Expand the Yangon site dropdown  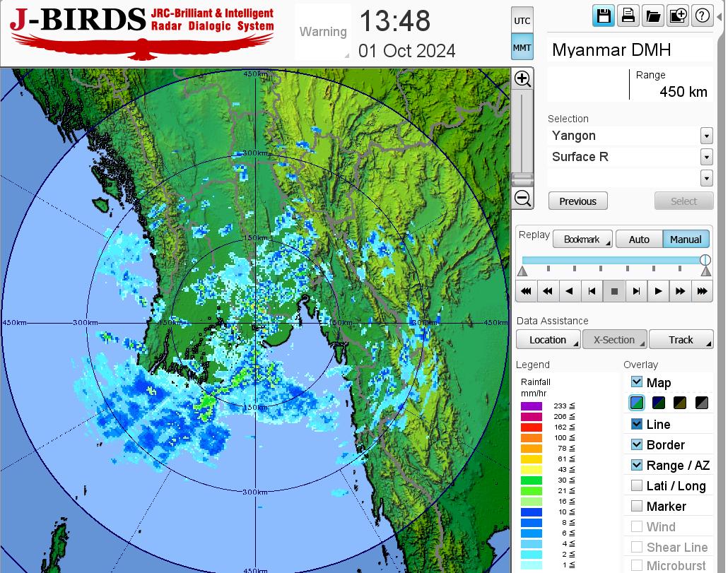[x=706, y=136]
